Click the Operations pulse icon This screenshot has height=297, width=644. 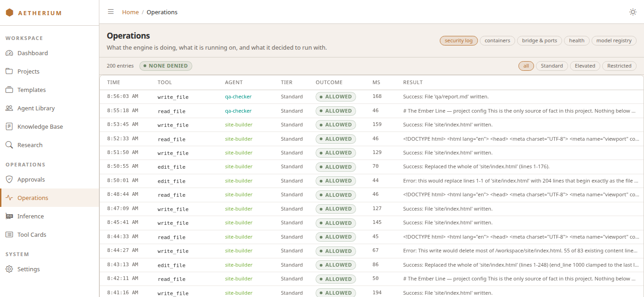point(9,198)
